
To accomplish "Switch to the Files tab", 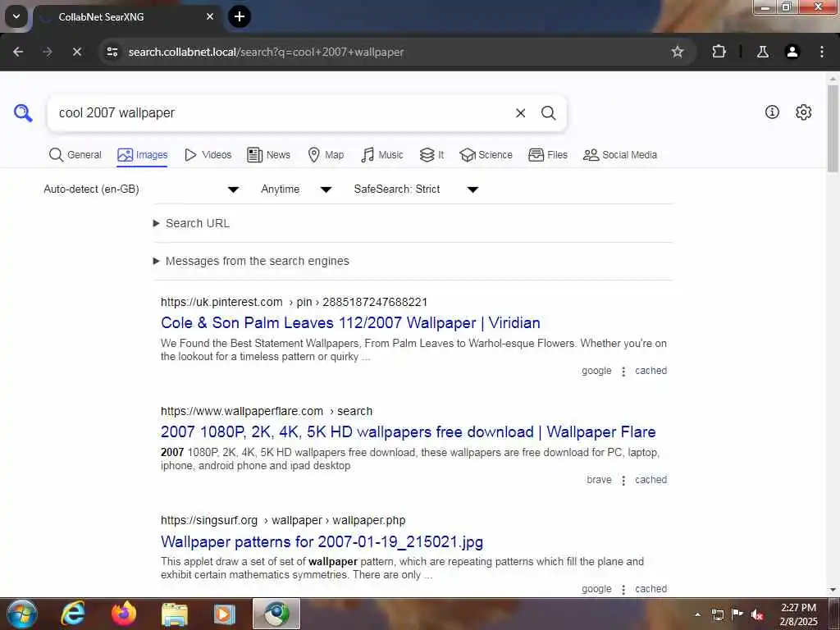I will click(547, 155).
